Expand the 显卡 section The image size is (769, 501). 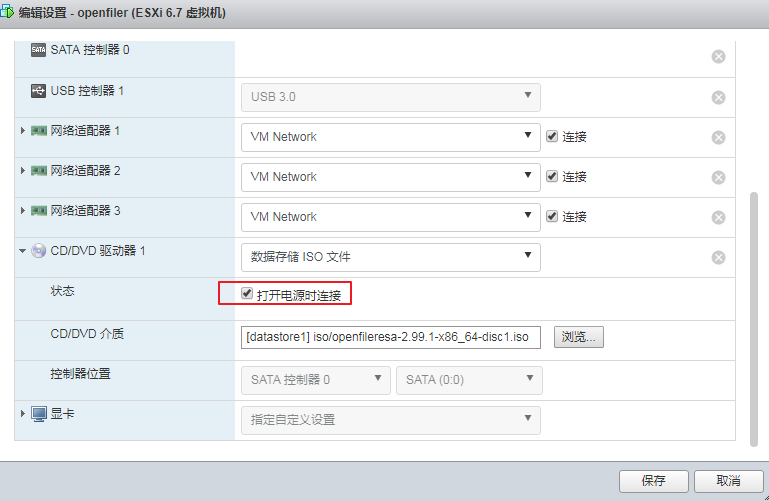click(23, 413)
